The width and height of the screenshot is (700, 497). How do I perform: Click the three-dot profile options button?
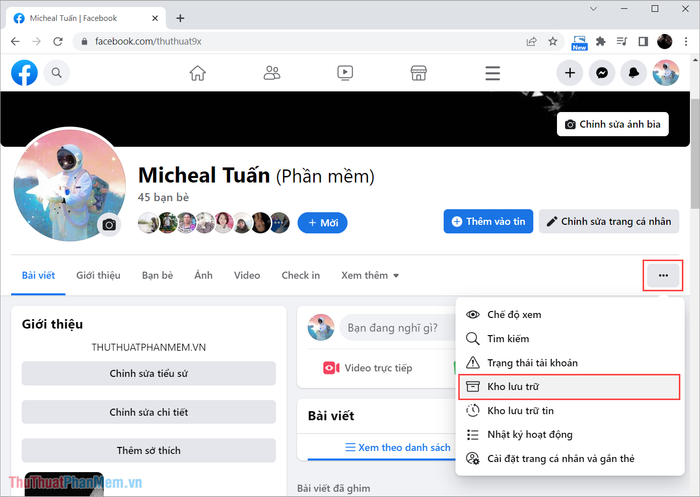[663, 276]
